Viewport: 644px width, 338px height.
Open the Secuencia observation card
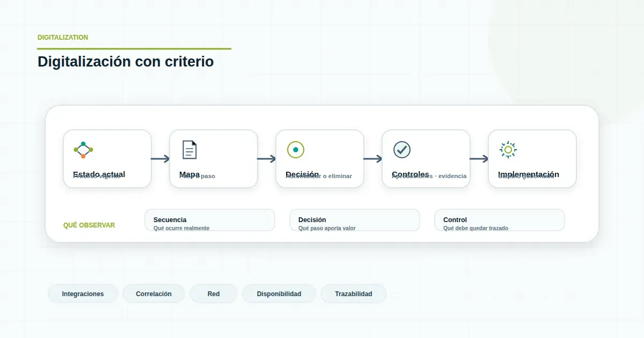[210, 220]
